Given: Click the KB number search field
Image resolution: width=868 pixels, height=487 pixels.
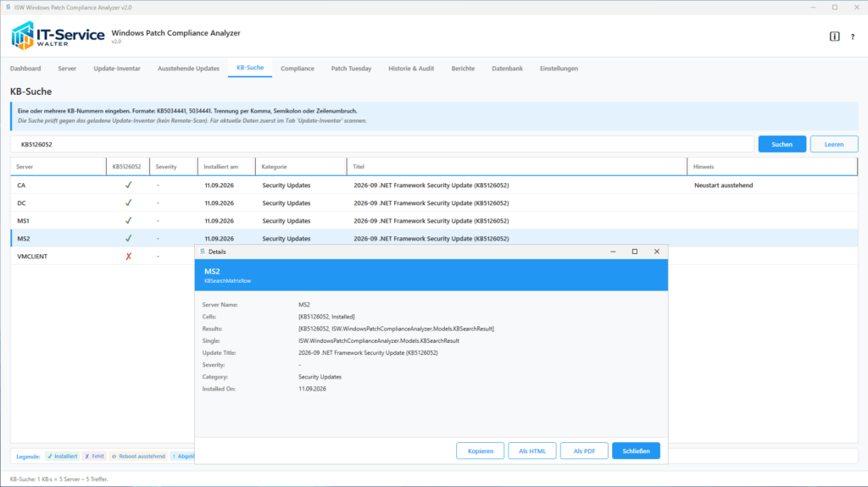Looking at the screenshot, I should coord(382,144).
